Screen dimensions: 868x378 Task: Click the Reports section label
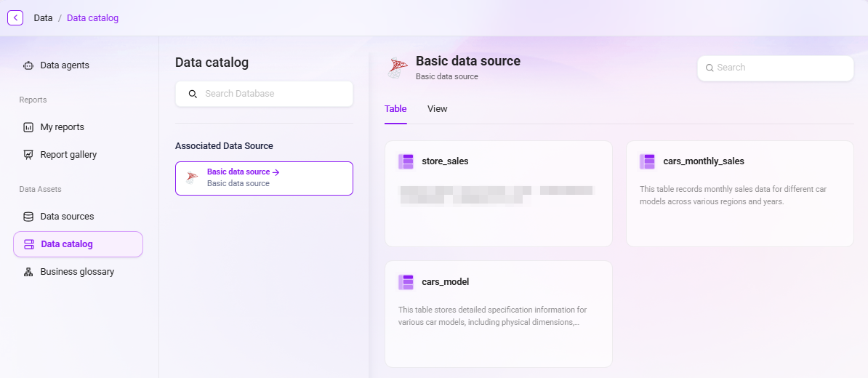tap(33, 100)
